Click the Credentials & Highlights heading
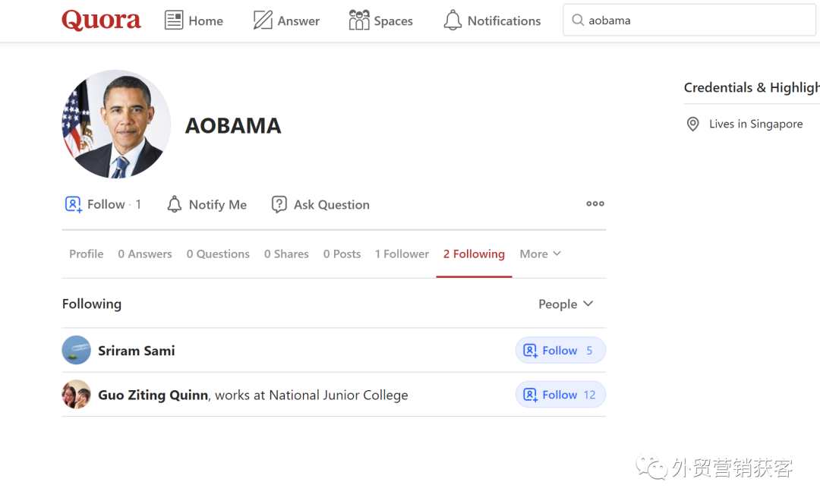Viewport: 820px width, 504px height. 752,87
